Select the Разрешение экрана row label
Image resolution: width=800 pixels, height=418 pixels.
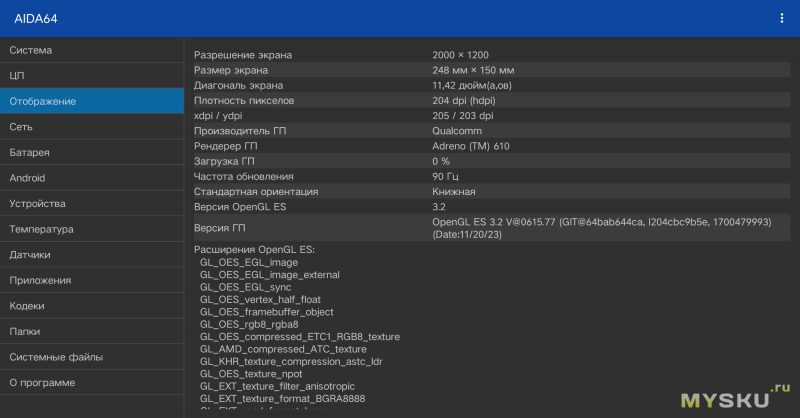click(243, 55)
